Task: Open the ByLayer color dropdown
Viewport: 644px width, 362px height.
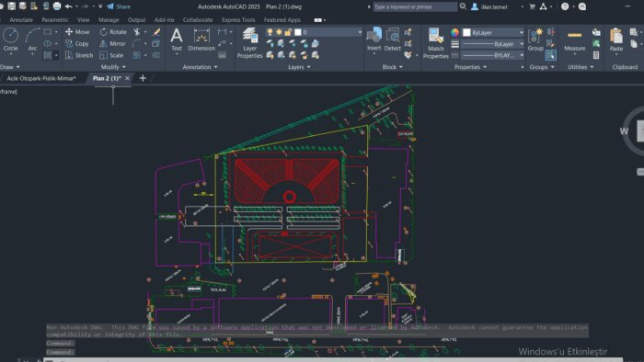Action: click(522, 32)
